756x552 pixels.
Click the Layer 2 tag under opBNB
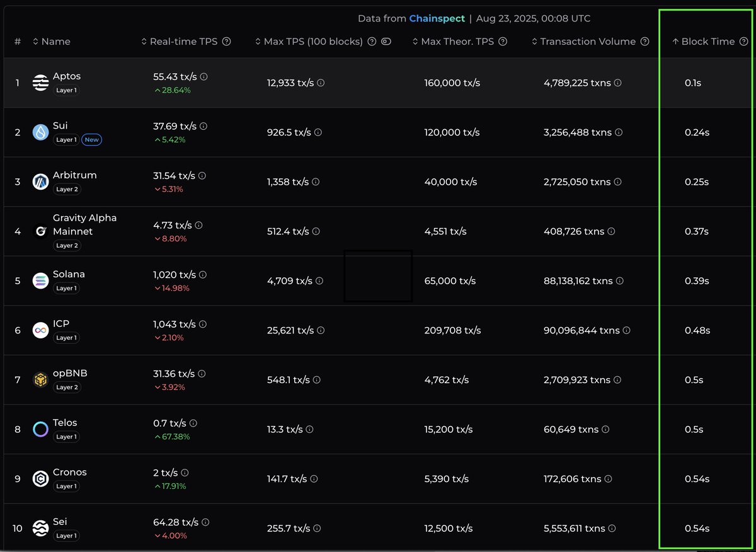(x=67, y=387)
